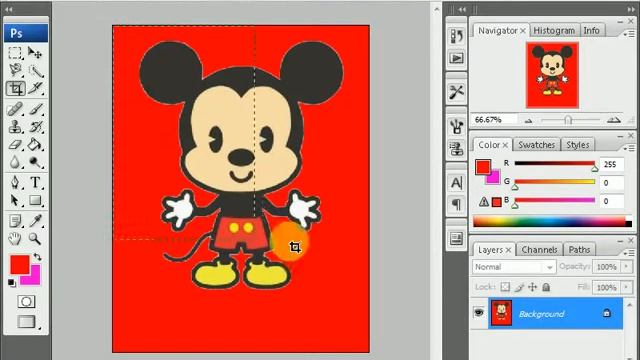Switch to the Styles tab

coord(578,145)
